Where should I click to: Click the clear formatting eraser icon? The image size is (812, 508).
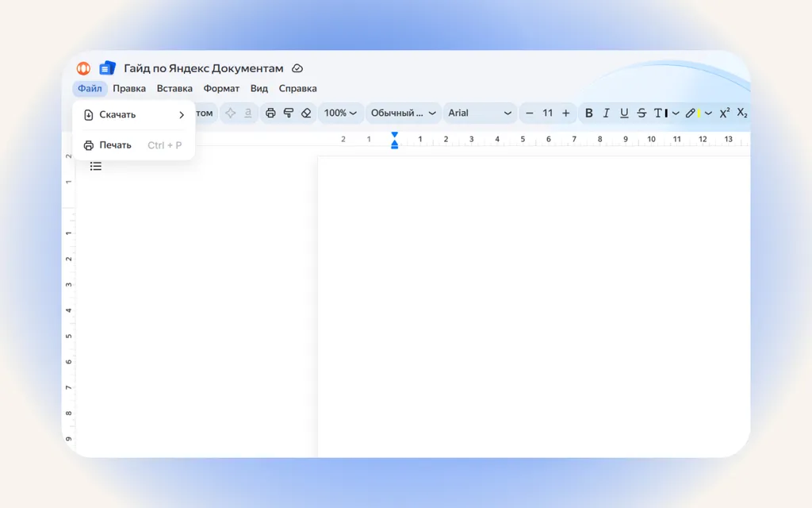tap(306, 113)
